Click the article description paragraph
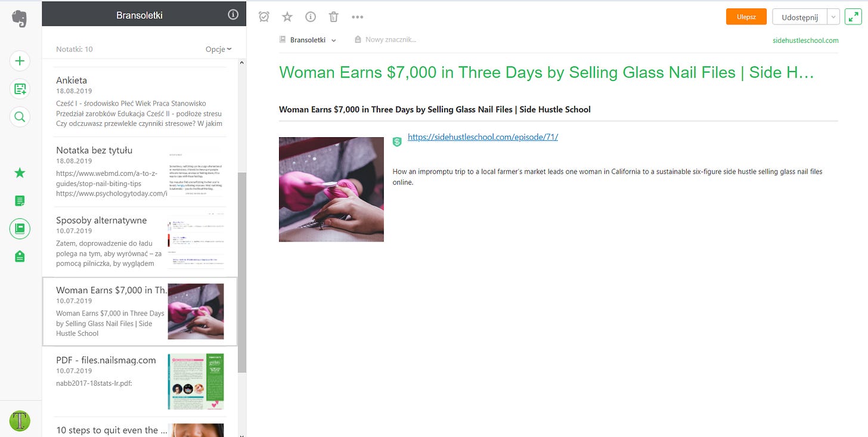868x437 pixels. coord(607,177)
